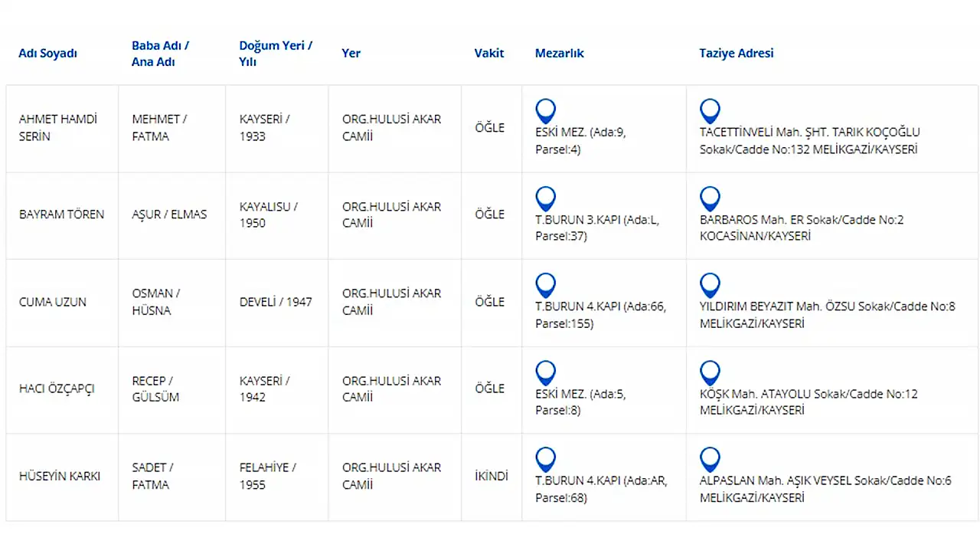Open the map pin for ALPASLAN Mah. address
Image resolution: width=980 pixels, height=554 pixels.
click(710, 460)
